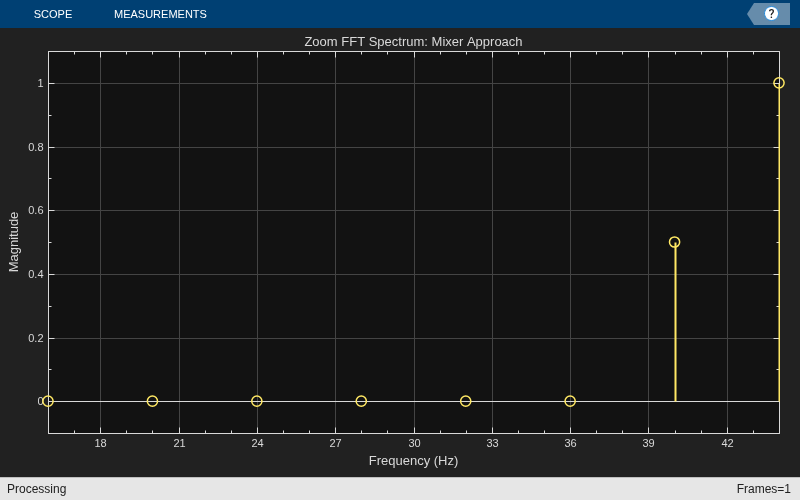Click the 0.6 tick label on y-axis

[x=36, y=210]
